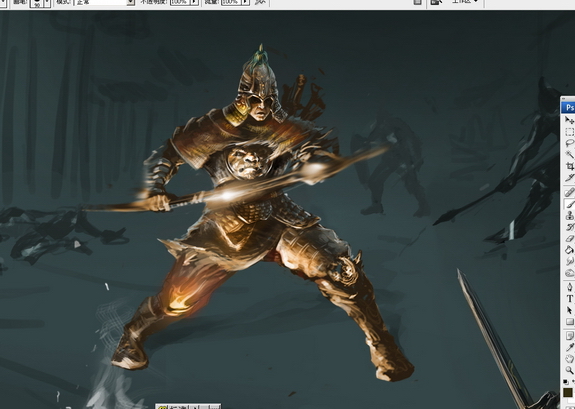Select the Path Selection tool
The image size is (575, 409).
coord(569,310)
